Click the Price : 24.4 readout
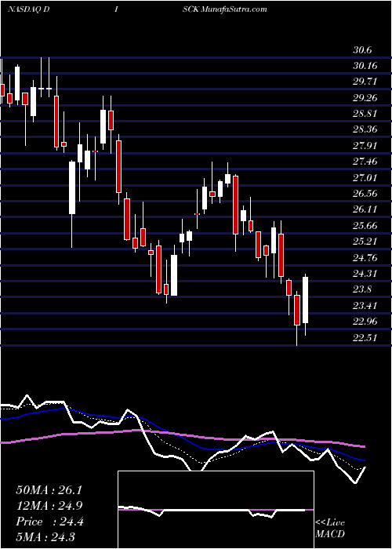 [49, 522]
